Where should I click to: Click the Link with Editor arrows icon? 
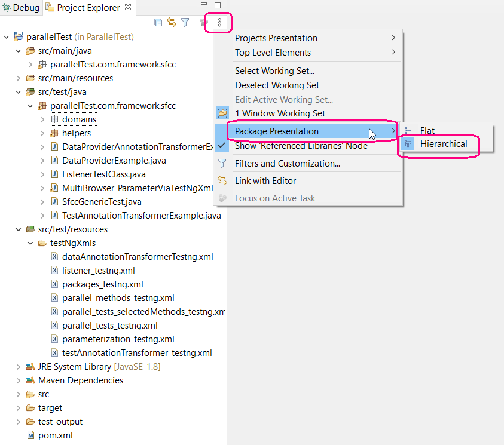tap(170, 22)
